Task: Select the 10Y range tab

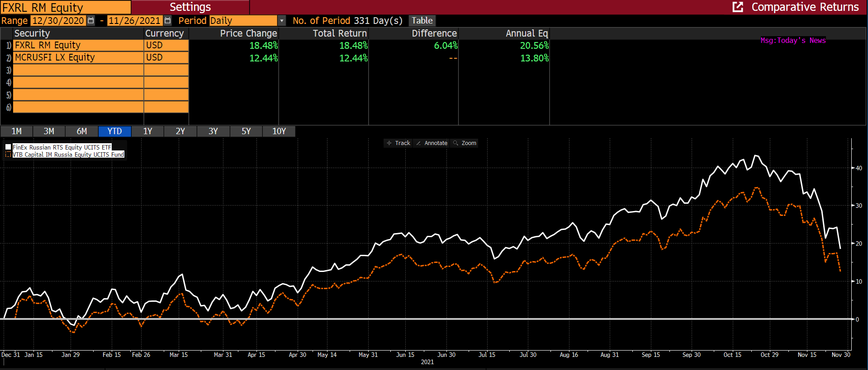Action: [279, 131]
